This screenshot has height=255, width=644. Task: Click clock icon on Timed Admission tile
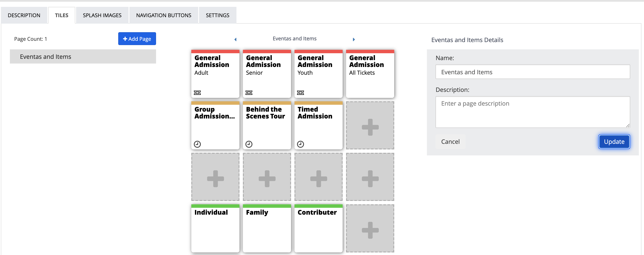[x=300, y=144]
